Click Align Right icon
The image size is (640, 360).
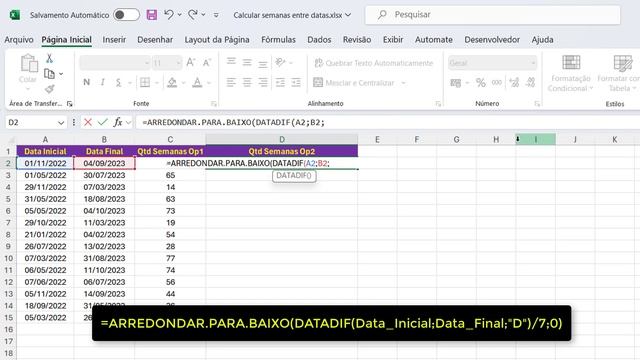coord(263,82)
